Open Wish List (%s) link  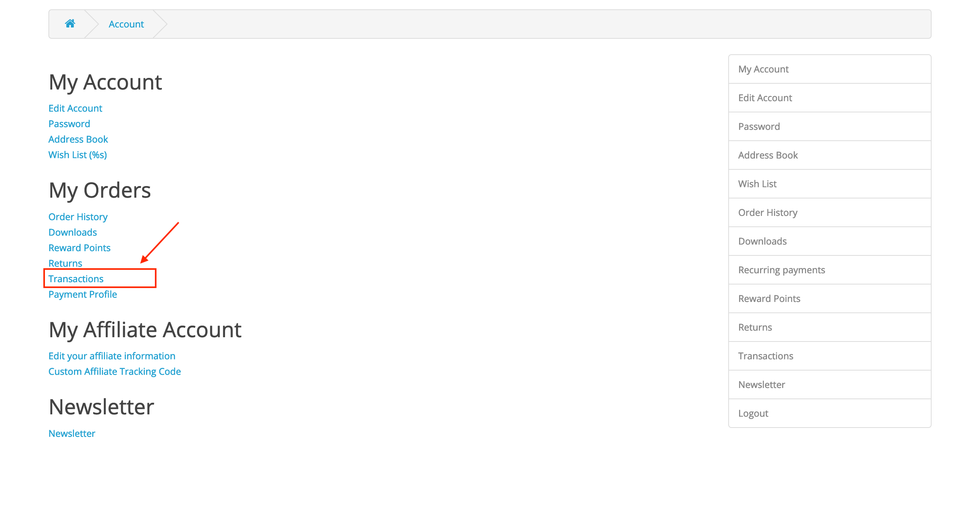(x=77, y=155)
